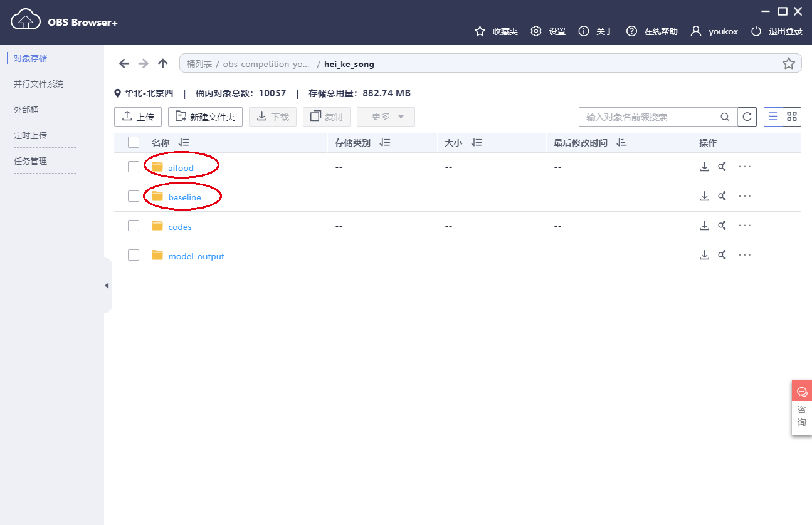Refresh the object list
This screenshot has width=812, height=525.
747,117
